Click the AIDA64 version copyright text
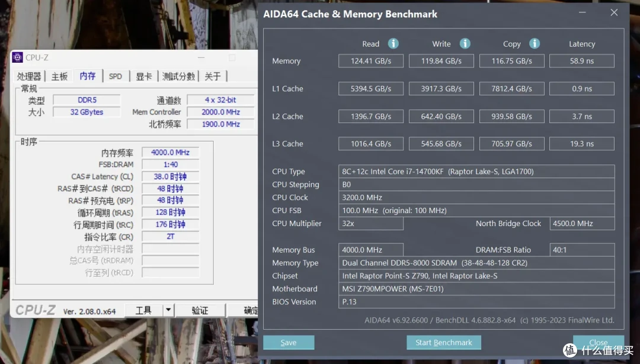 point(489,320)
